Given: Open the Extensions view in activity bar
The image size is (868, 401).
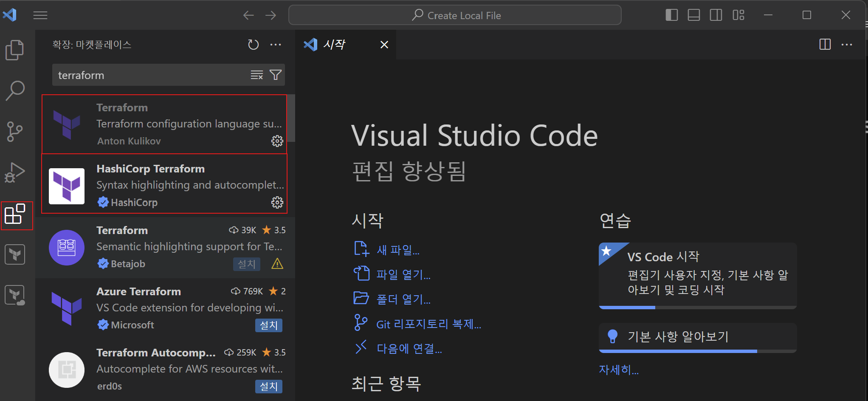Looking at the screenshot, I should tap(15, 214).
